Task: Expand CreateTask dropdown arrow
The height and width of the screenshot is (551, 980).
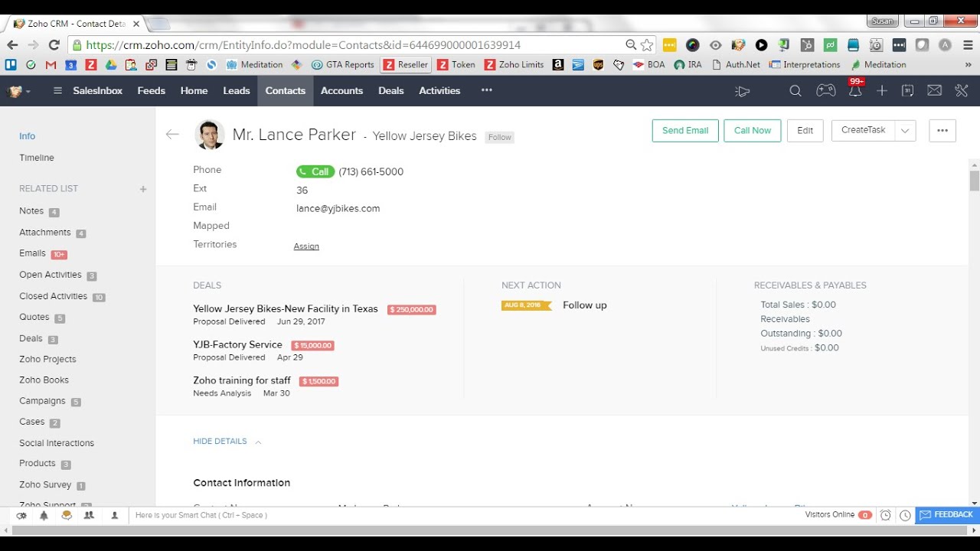Action: (905, 131)
